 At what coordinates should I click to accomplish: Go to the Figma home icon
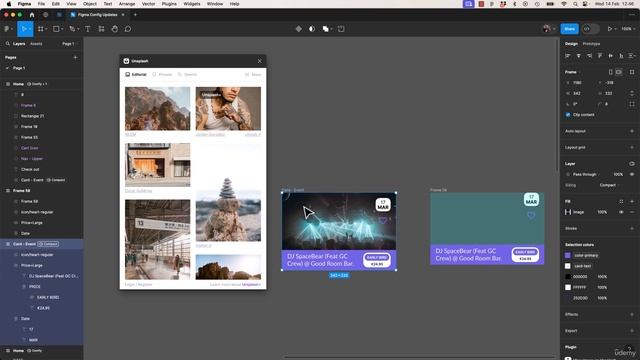coord(32,15)
